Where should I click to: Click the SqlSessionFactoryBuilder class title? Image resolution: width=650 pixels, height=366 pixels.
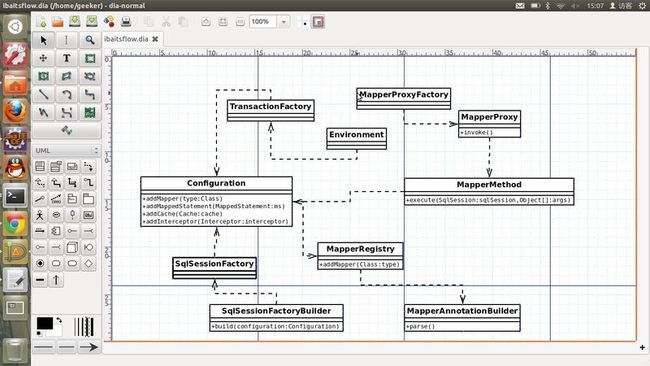(276, 311)
